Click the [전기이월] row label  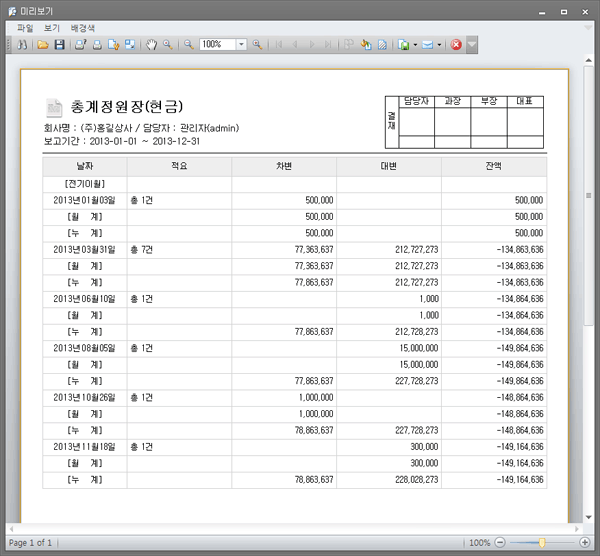85,184
